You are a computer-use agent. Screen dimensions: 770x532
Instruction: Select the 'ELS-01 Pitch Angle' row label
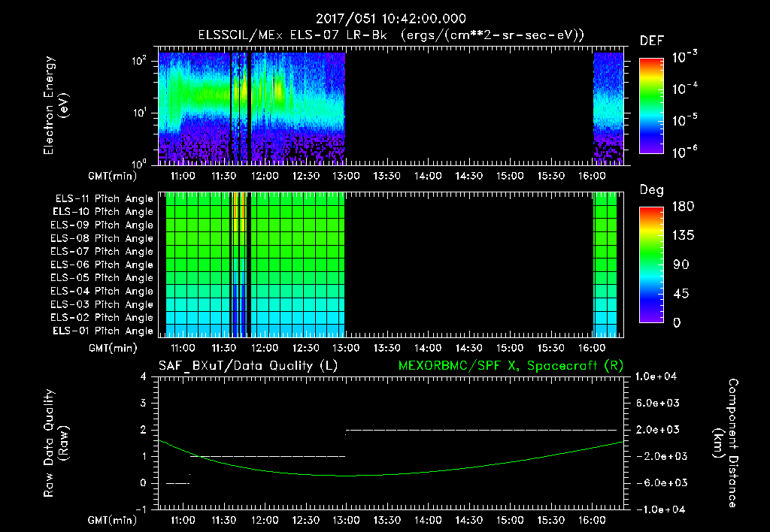[x=103, y=331]
